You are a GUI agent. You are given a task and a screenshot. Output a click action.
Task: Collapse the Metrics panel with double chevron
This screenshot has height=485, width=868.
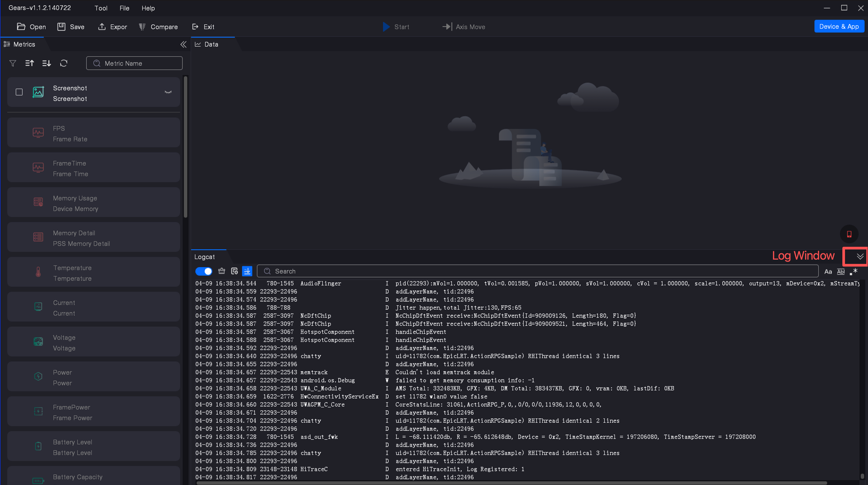pyautogui.click(x=183, y=44)
